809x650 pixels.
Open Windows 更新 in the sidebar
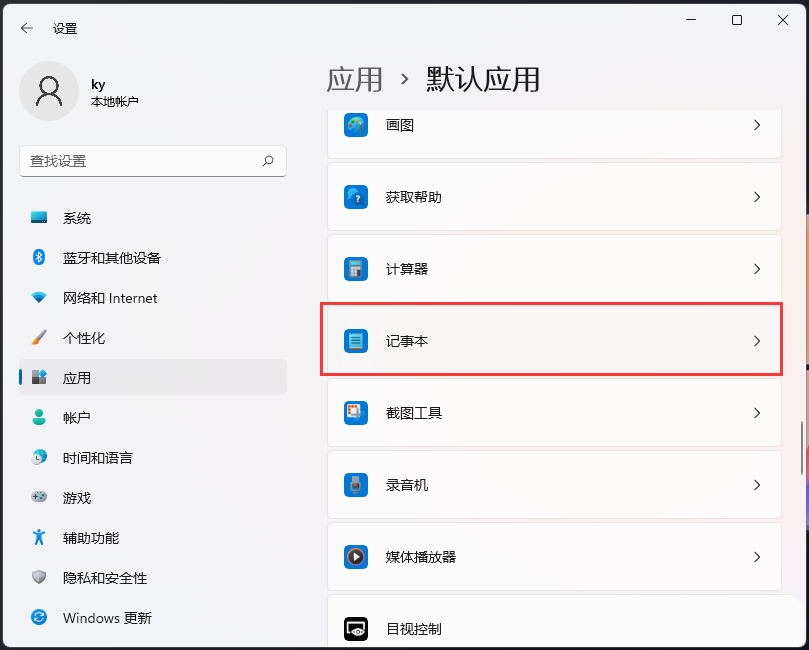coord(106,618)
